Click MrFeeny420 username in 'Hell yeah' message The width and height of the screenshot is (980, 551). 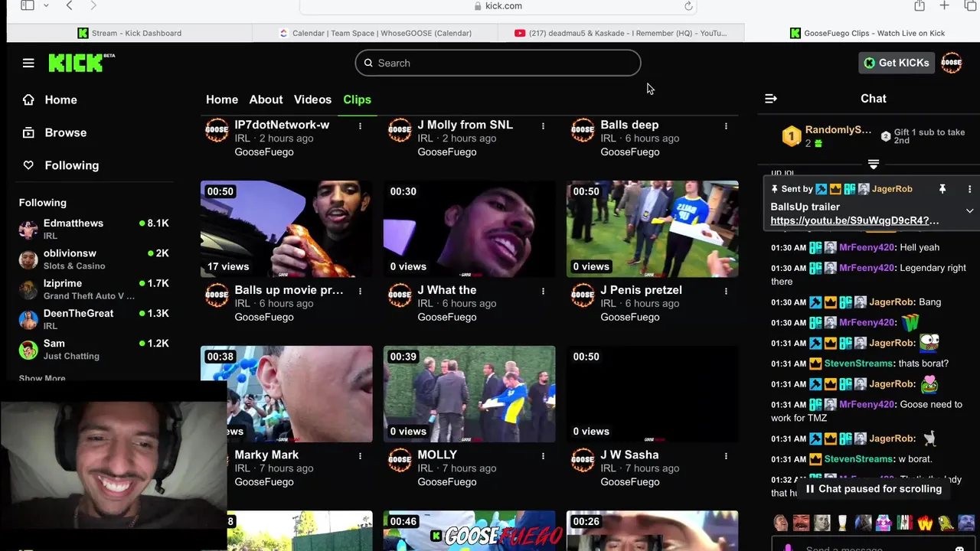coord(866,247)
